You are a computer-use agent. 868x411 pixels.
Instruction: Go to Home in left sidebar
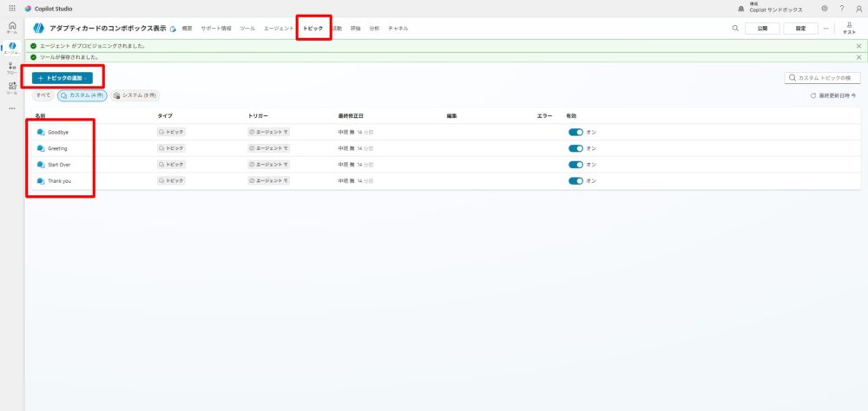pos(11,27)
